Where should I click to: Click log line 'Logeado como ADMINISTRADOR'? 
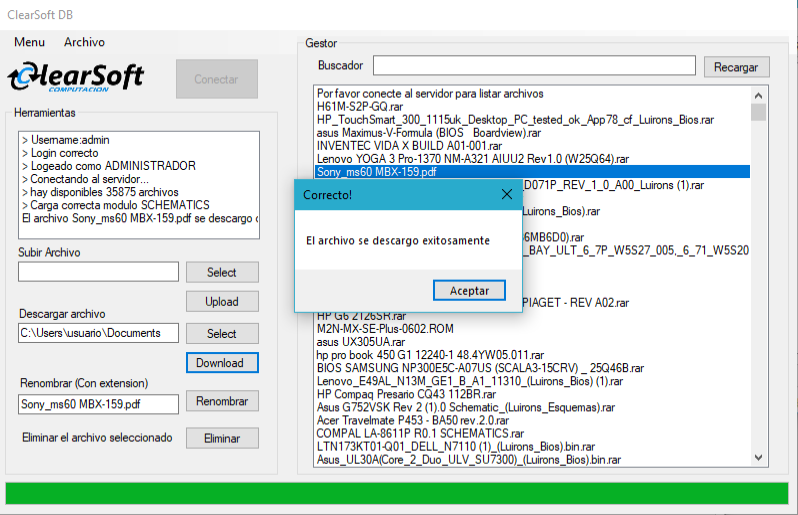click(108, 166)
